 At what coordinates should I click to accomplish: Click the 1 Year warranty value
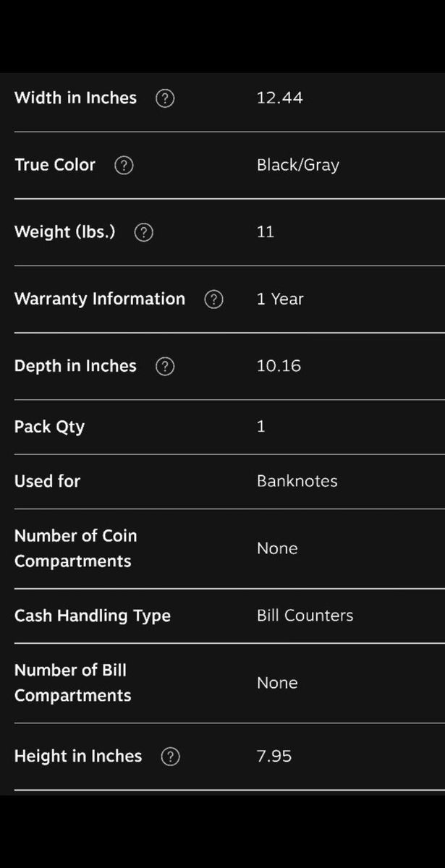[279, 299]
